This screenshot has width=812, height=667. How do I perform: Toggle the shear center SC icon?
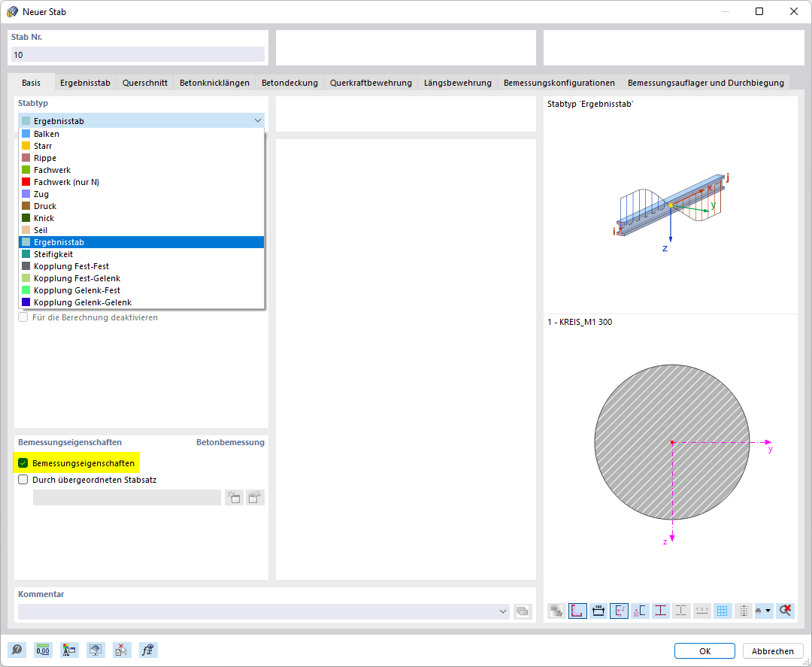[640, 611]
